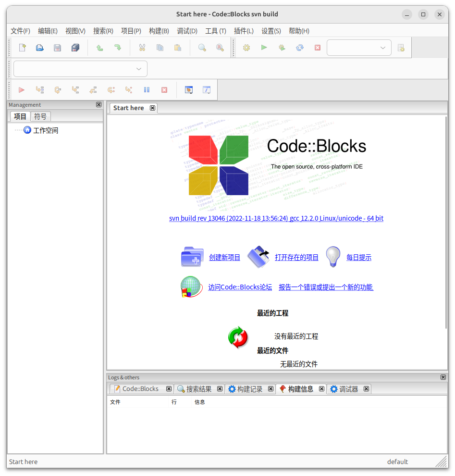Select the 项目 tab in Management
Screen dimensions: 455x476
pyautogui.click(x=20, y=116)
